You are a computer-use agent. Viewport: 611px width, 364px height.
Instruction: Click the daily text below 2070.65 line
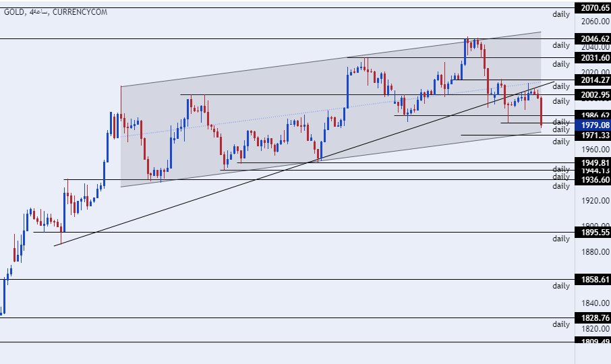pos(561,14)
